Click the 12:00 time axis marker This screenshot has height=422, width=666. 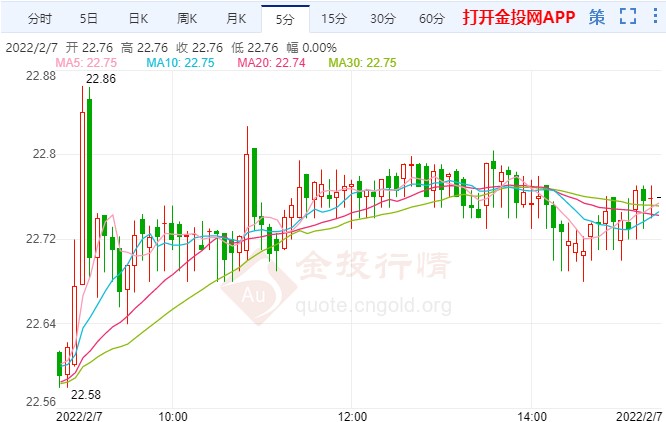(x=352, y=416)
